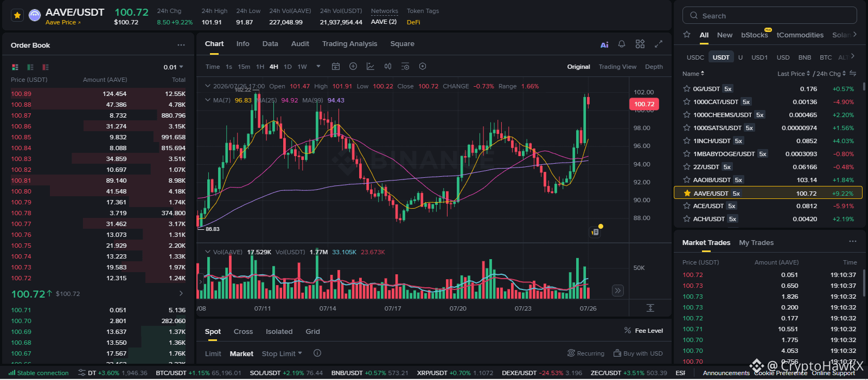Image resolution: width=868 pixels, height=380 pixels.
Task: Open the AI assistant icon
Action: point(604,44)
